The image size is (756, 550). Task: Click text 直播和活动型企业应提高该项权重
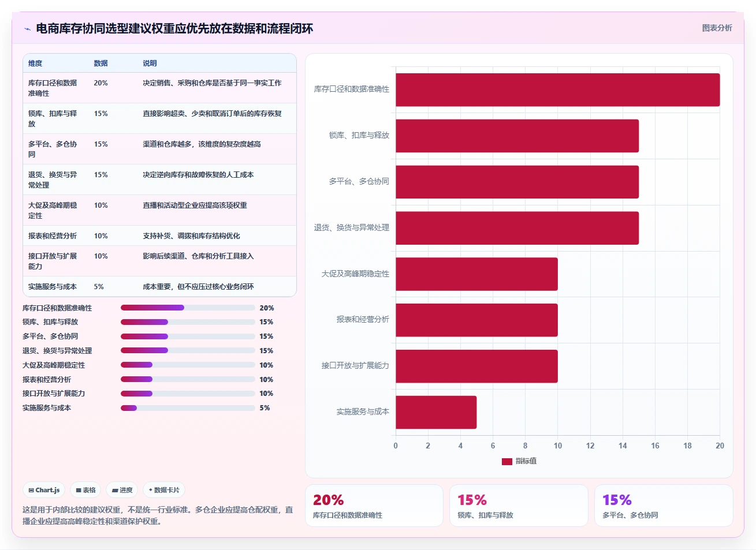click(195, 205)
